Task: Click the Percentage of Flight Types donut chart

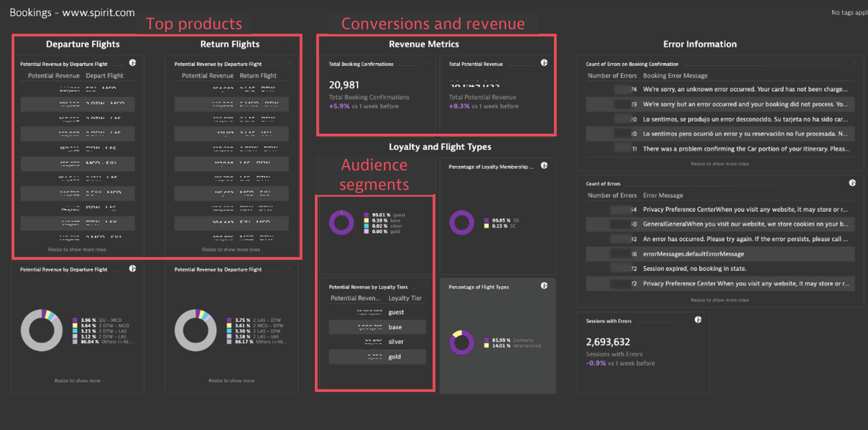Action: click(462, 342)
